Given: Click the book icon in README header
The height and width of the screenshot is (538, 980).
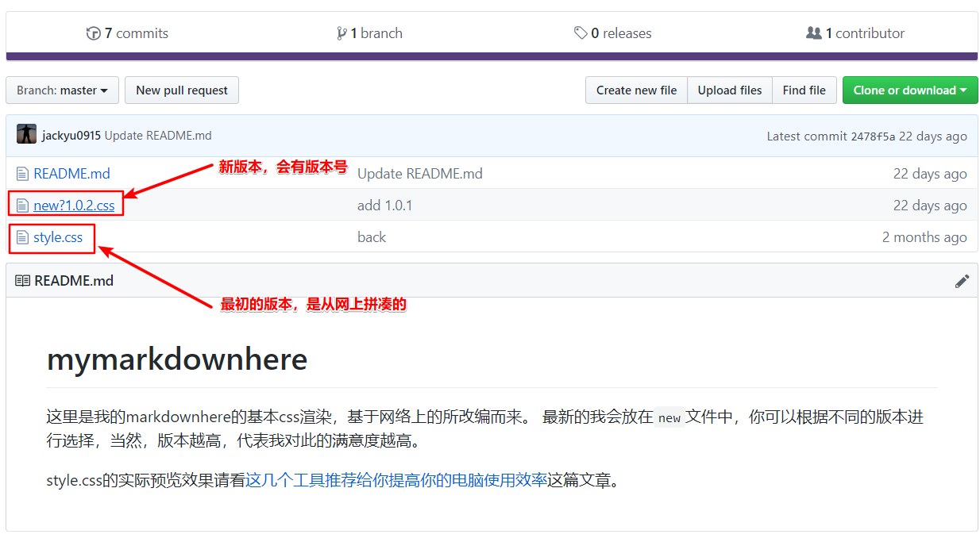Looking at the screenshot, I should (22, 281).
